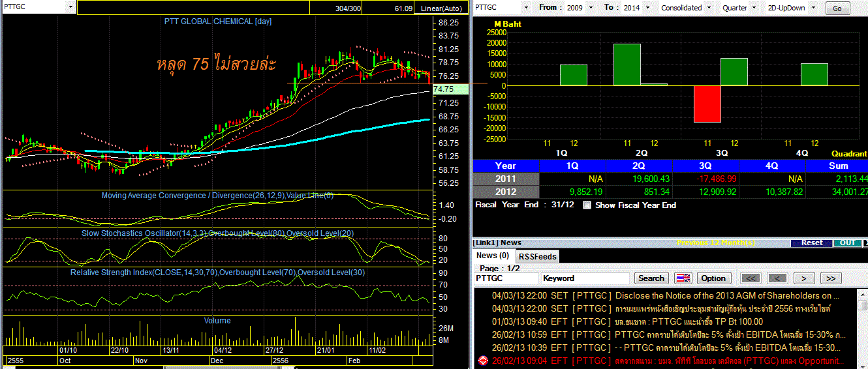Click the OUT button in news header
Viewport: 868px width, 369px height.
coord(847,243)
